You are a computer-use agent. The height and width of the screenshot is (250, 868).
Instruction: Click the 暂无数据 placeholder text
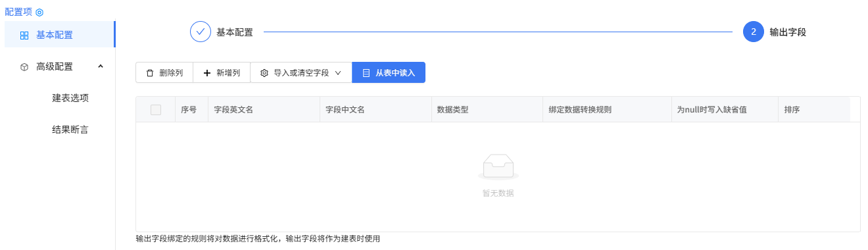tap(498, 193)
